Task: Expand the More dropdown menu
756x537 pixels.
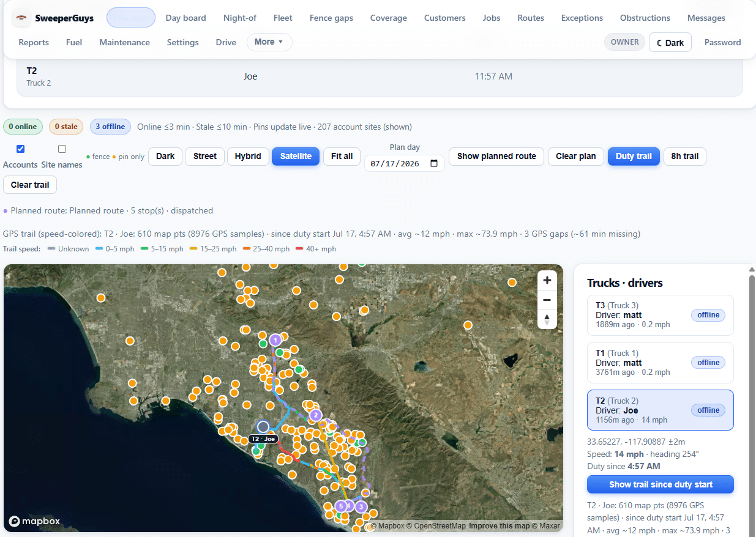Action: click(269, 42)
